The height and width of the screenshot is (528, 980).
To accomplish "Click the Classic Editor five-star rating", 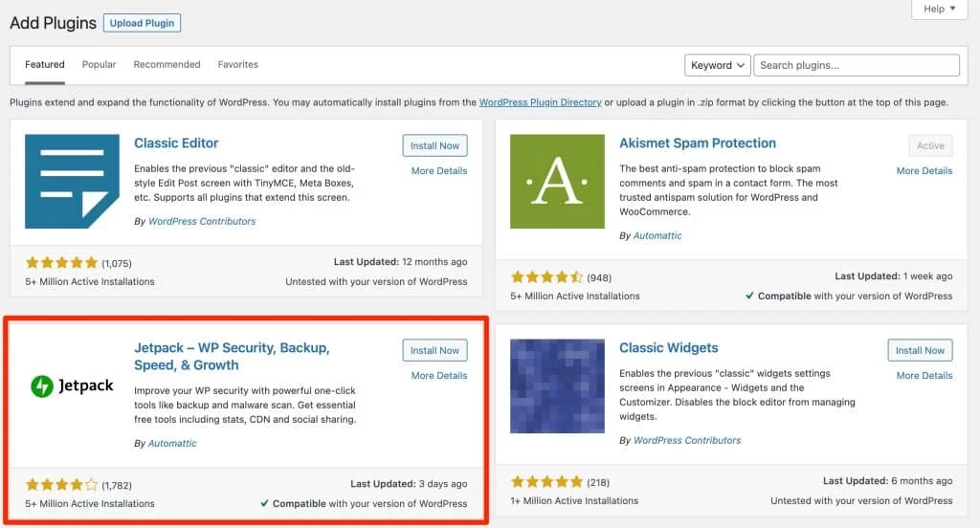I will coord(61,262).
